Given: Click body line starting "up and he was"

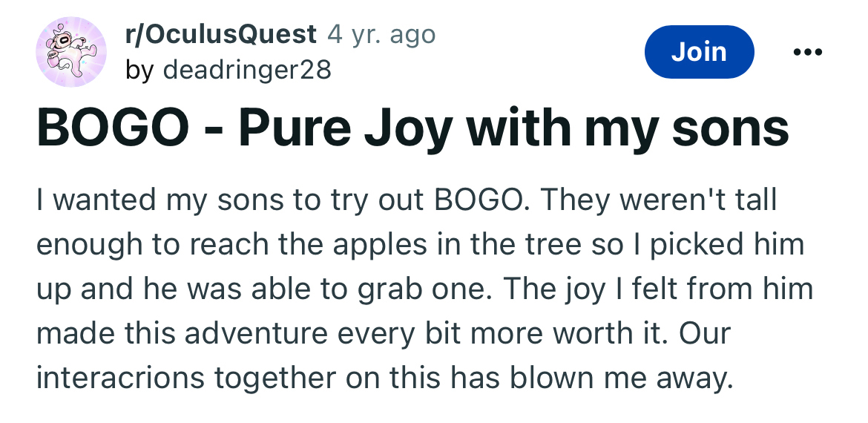Looking at the screenshot, I should tap(424, 289).
